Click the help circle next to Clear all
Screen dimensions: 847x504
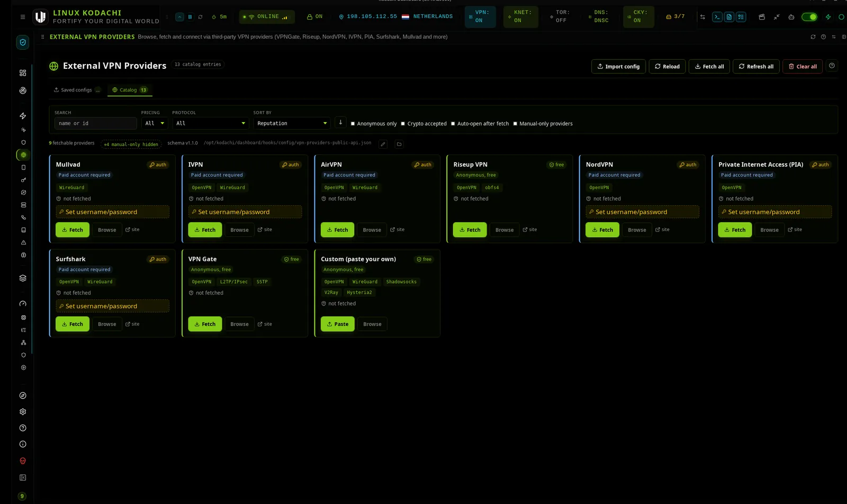(x=832, y=66)
